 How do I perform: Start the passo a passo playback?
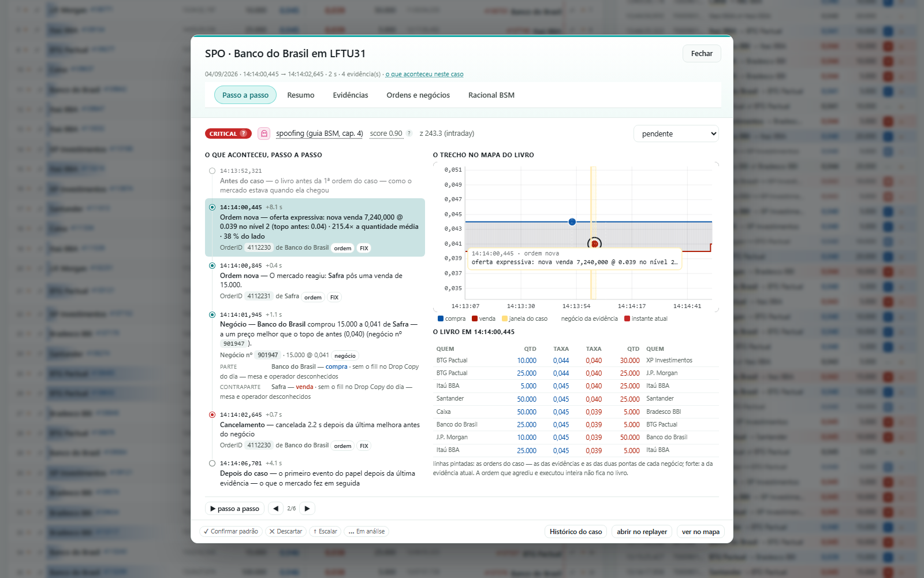pos(234,509)
